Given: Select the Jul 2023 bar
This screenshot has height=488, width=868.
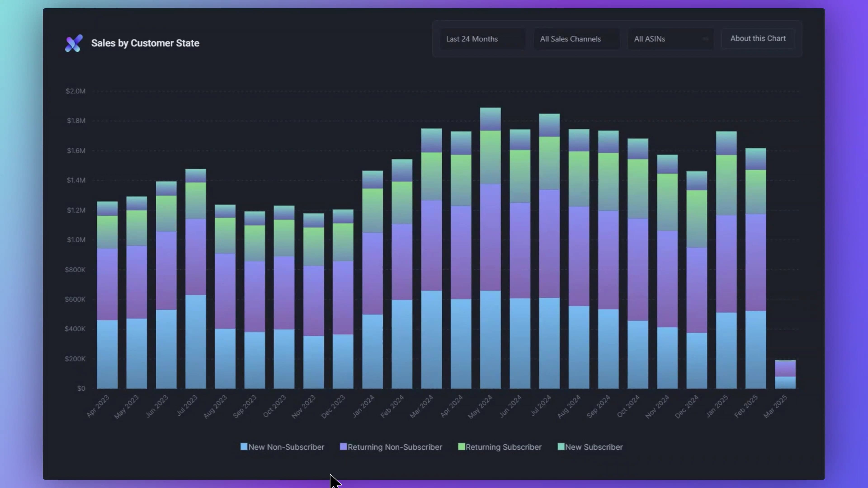Looking at the screenshot, I should click(196, 279).
